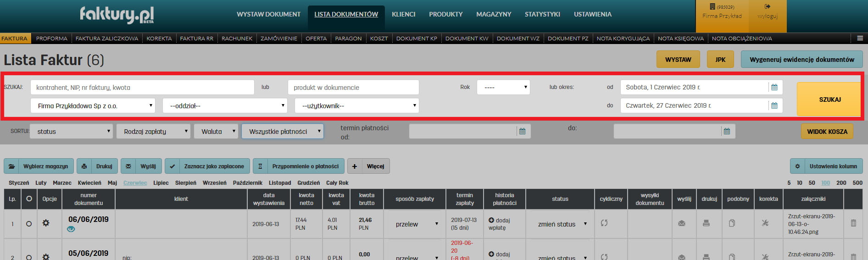Click the correction tools icon in first row
The height and width of the screenshot is (260, 868).
(x=765, y=223)
